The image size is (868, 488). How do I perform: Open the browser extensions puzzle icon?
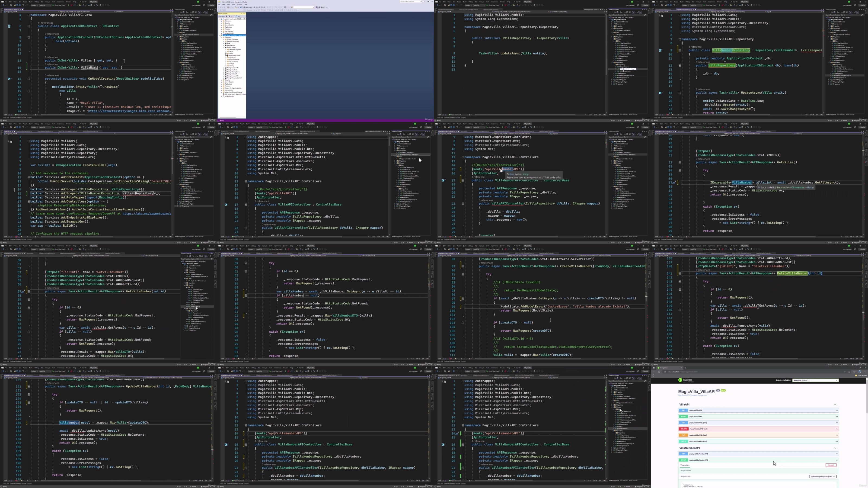854,372
